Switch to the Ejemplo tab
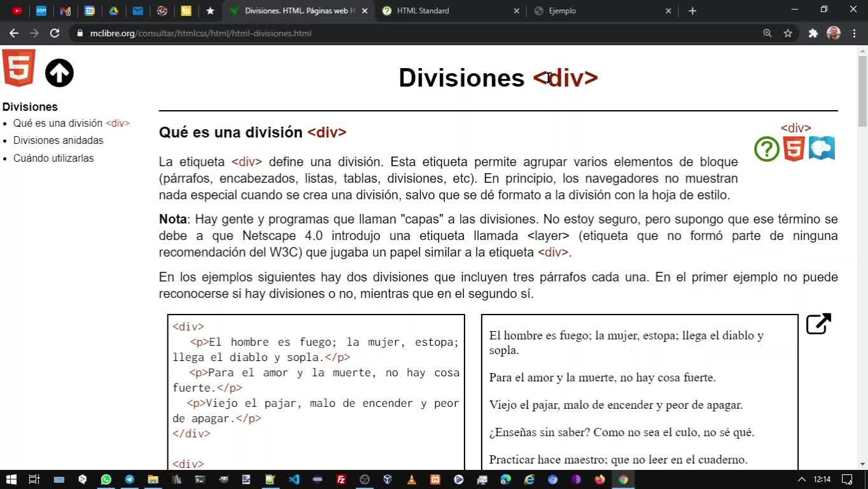 pos(601,11)
